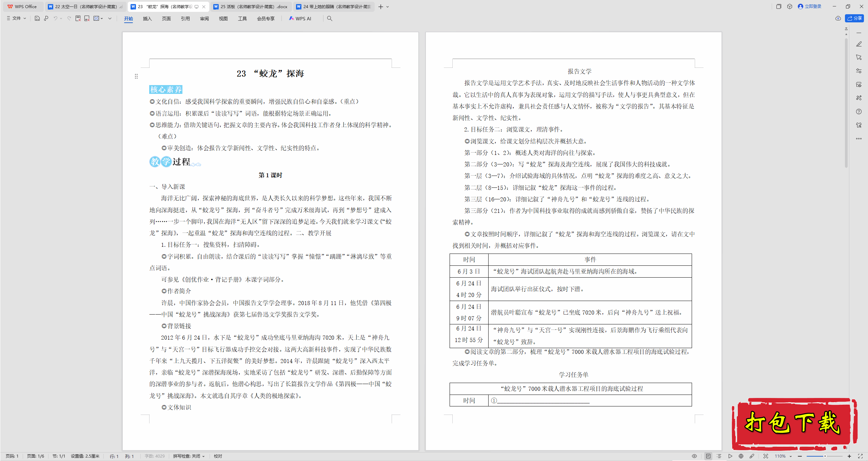Switch to the 25 活板 document tab
Viewport: 868px width, 461px height.
(252, 7)
